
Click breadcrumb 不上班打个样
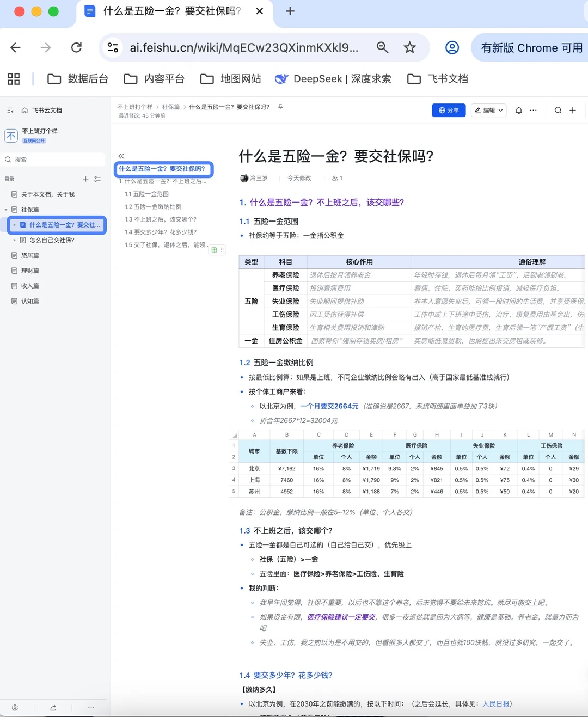tap(135, 107)
